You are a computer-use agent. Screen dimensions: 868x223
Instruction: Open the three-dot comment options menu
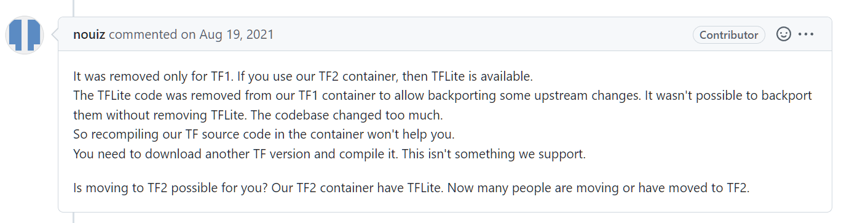[806, 34]
